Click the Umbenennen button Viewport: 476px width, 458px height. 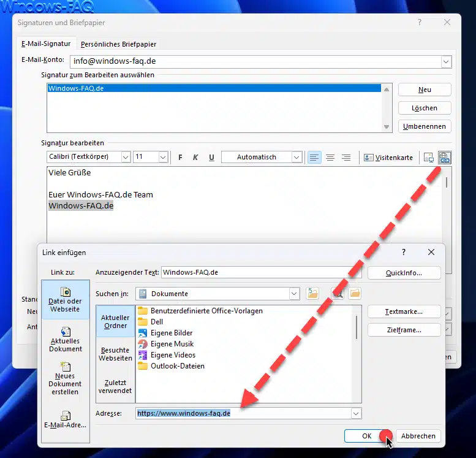[x=425, y=126]
